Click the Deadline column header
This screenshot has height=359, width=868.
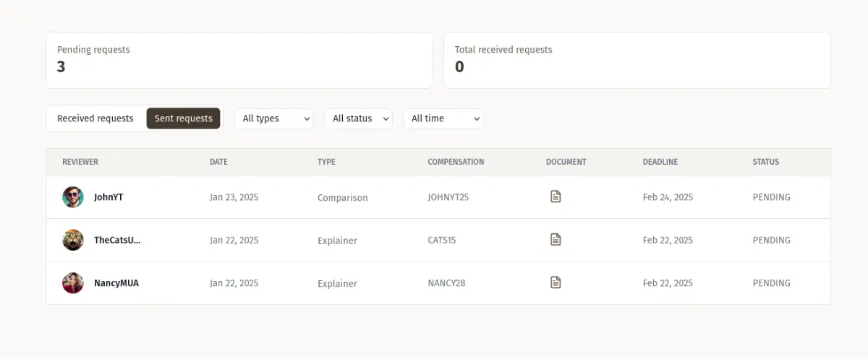tap(660, 162)
